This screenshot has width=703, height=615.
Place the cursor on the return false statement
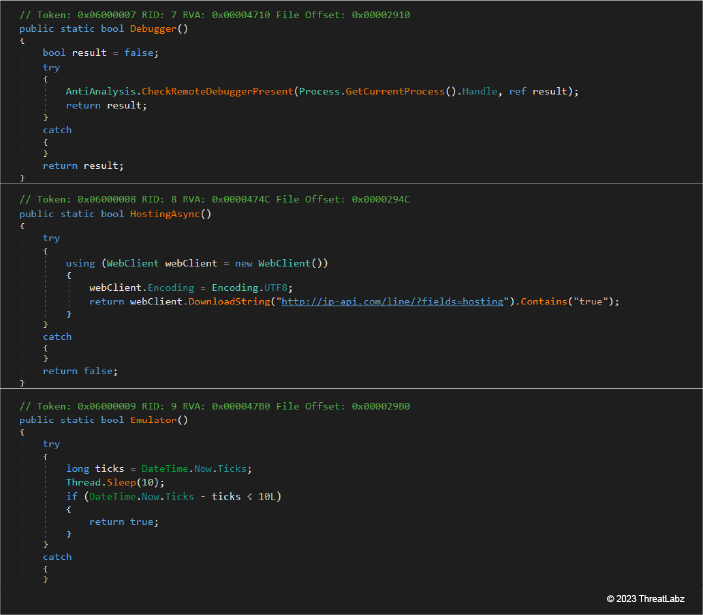pyautogui.click(x=79, y=370)
